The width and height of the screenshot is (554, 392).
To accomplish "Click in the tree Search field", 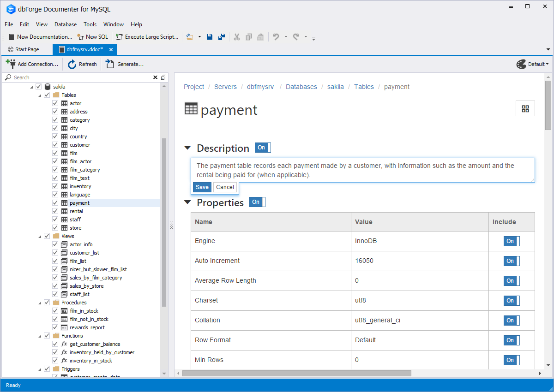I will coord(82,77).
